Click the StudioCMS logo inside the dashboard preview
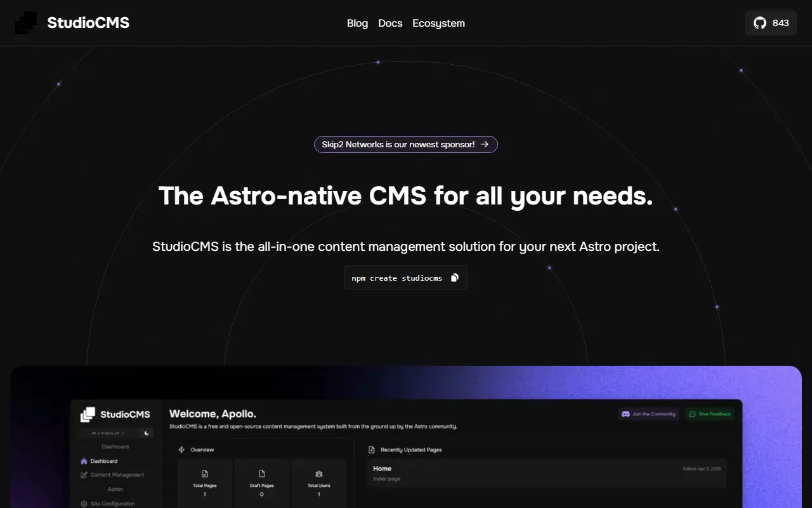Screen dimensions: 812x508 [x=88, y=415]
